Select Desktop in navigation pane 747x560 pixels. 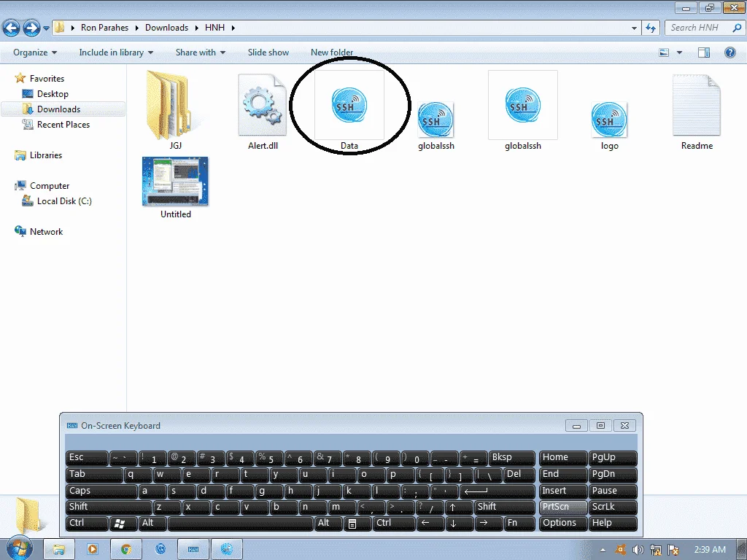pos(53,94)
